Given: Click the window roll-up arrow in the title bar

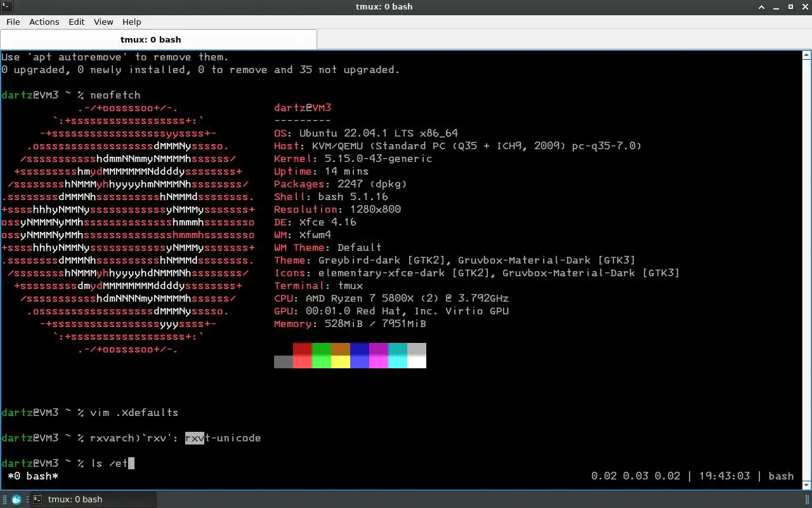Looking at the screenshot, I should tap(762, 6).
